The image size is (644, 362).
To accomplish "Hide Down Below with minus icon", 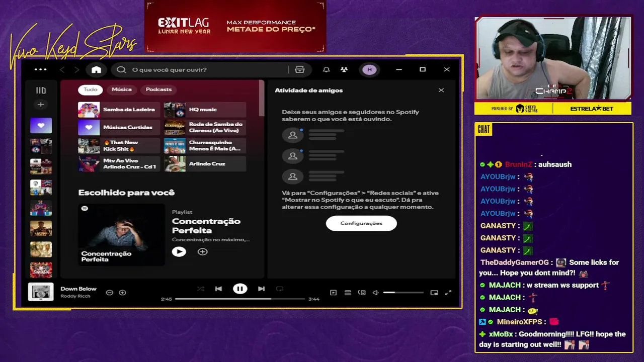I will (109, 293).
